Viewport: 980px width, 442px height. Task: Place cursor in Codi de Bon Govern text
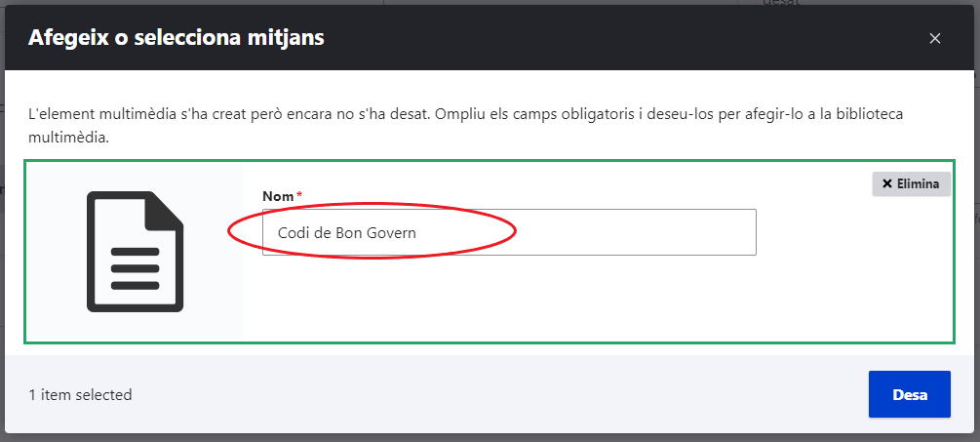[347, 232]
